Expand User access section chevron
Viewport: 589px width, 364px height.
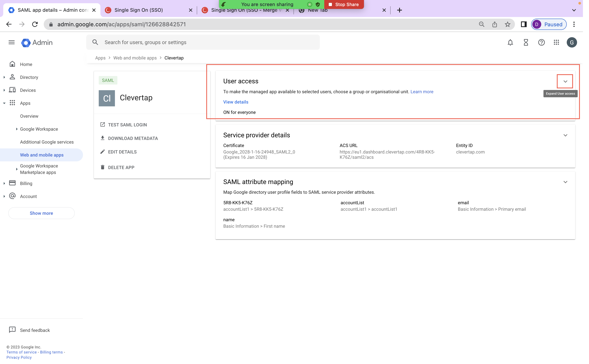coord(565,81)
